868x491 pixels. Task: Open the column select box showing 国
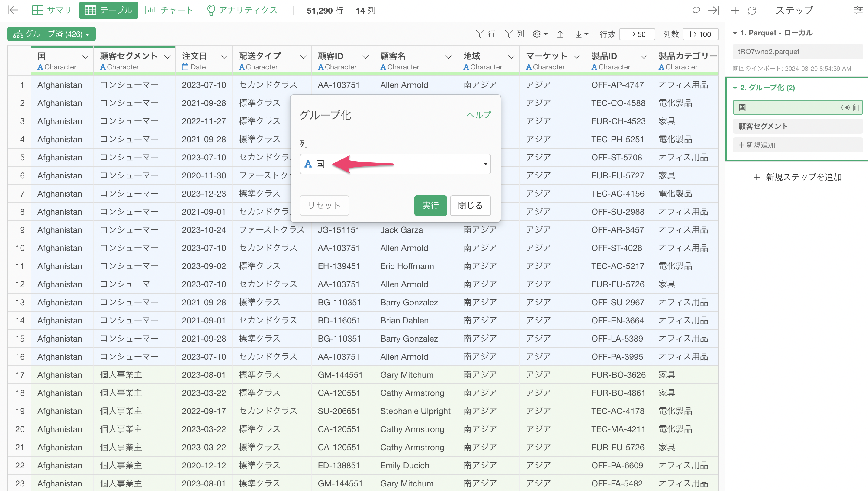pos(395,164)
